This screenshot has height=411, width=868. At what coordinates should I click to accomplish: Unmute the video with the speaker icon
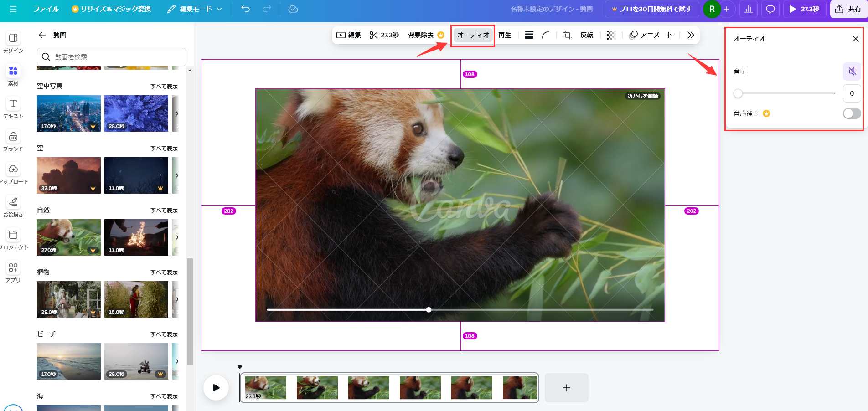(x=852, y=71)
